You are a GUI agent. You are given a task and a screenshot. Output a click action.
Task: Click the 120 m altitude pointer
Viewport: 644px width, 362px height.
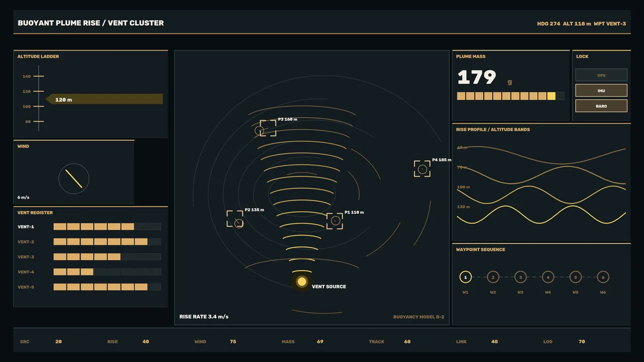[x=104, y=99]
